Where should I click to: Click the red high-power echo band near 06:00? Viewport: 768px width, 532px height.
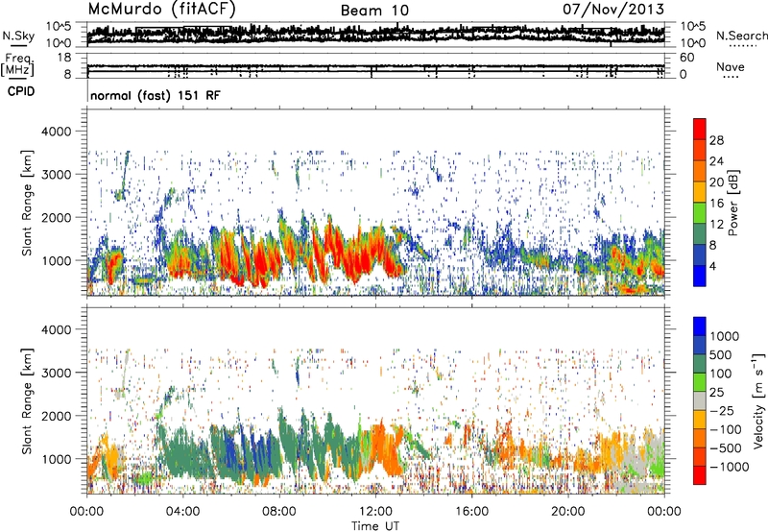point(230,257)
